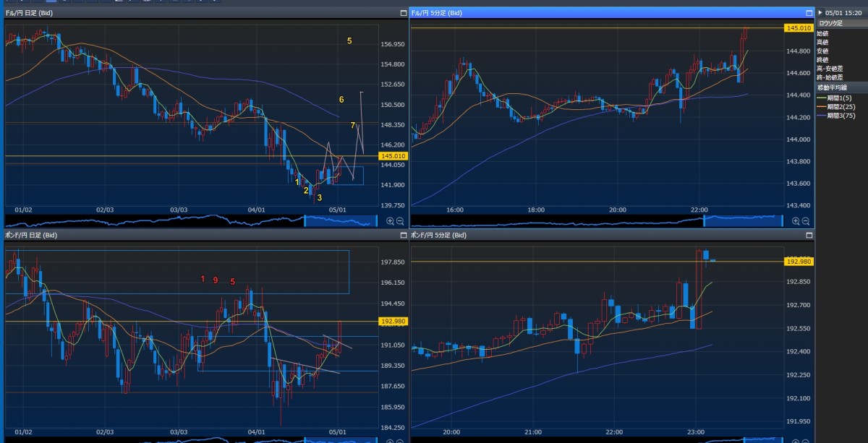Click the 期間1(5) moving average legend
This screenshot has height=443, width=868.
[840, 97]
